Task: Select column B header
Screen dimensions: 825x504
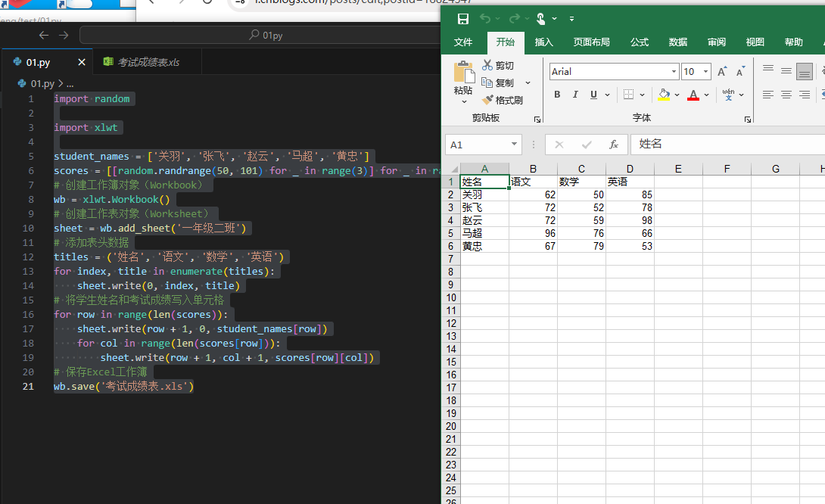Action: [x=533, y=169]
